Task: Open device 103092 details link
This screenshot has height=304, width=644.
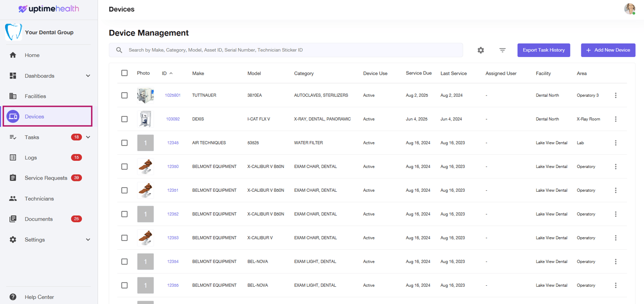Action: [172, 119]
